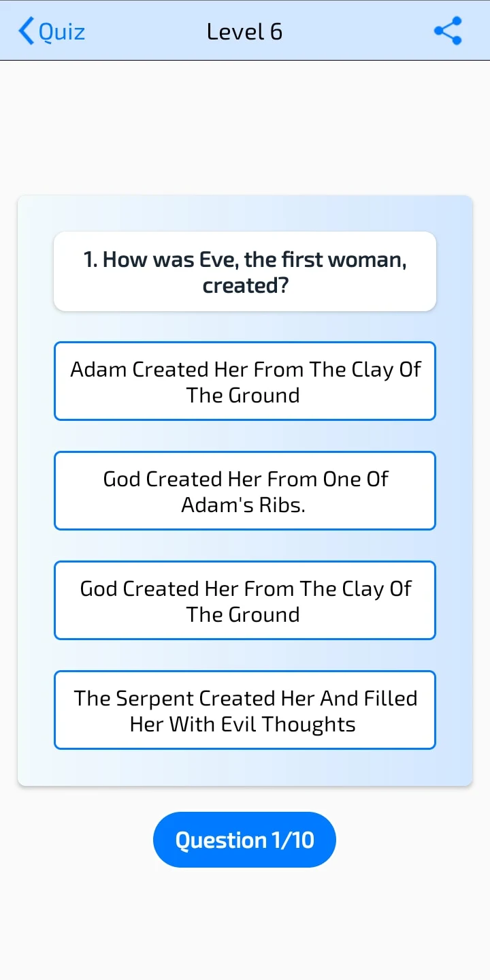Viewport: 490px width, 980px height.
Task: Tap the second answer option box
Action: (245, 491)
